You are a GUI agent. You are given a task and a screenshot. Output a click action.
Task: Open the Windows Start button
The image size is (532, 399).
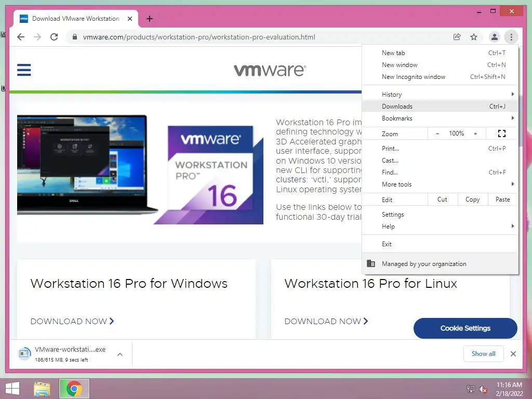[x=12, y=389]
